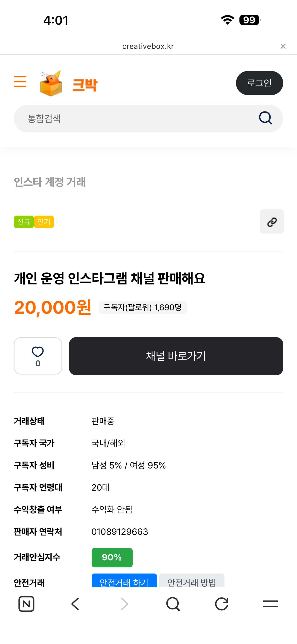This screenshot has width=297, height=644.
Task: Click the search magnifier in 통합검색 bar
Action: point(265,118)
